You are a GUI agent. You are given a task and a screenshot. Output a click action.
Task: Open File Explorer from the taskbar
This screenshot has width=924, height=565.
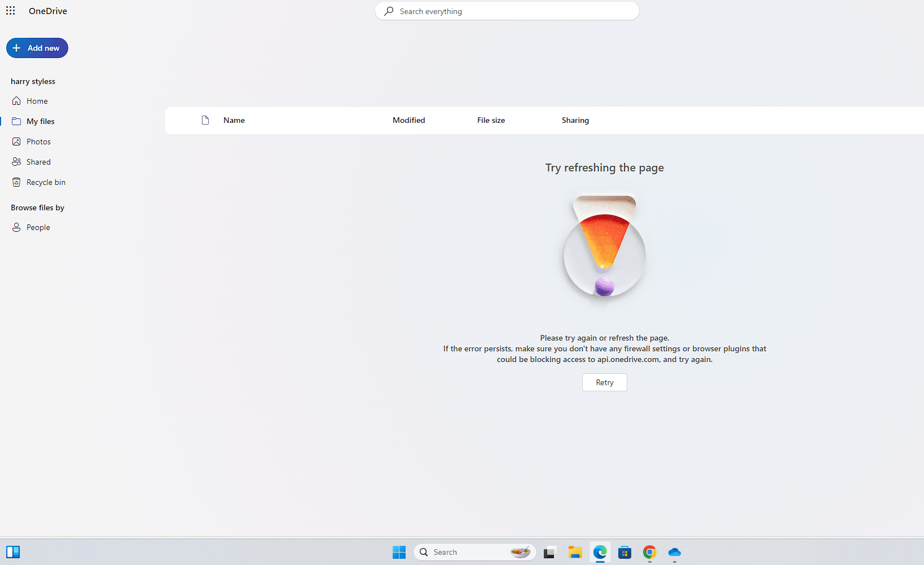(575, 552)
